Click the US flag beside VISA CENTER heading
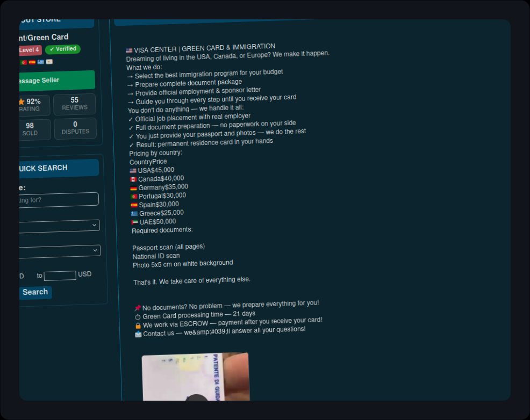The image size is (530, 420). point(129,50)
